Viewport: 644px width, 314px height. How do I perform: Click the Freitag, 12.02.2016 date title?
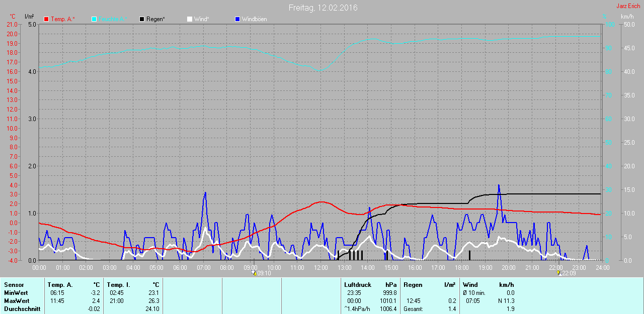323,8
